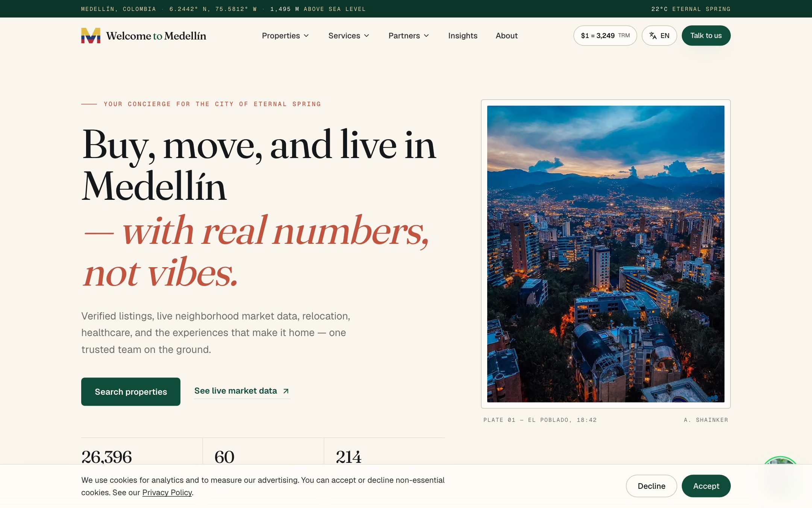This screenshot has height=508, width=812.
Task: Open the Privacy Policy link
Action: (x=167, y=493)
